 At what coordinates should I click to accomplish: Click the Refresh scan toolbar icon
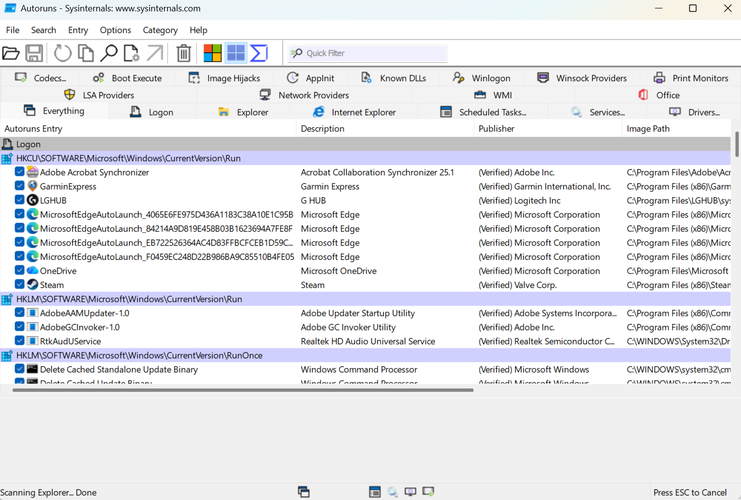click(x=62, y=53)
